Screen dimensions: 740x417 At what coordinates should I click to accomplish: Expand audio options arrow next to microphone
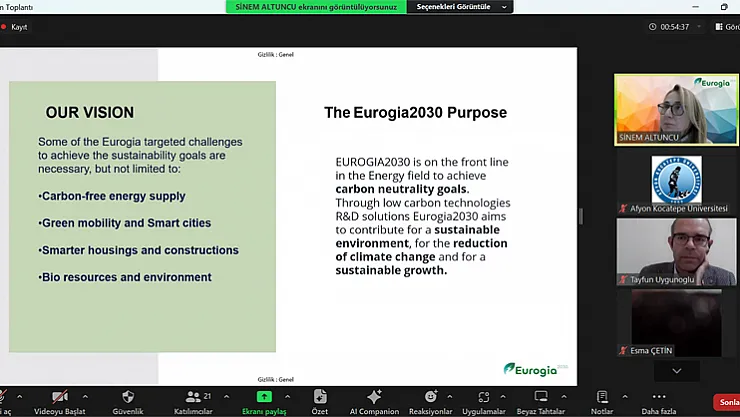[x=19, y=397]
